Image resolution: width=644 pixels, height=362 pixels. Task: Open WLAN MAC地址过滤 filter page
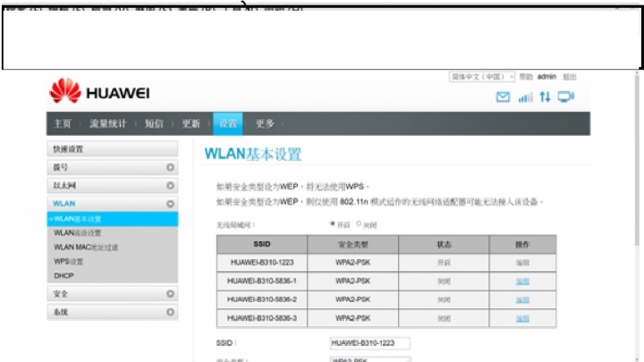pyautogui.click(x=86, y=248)
